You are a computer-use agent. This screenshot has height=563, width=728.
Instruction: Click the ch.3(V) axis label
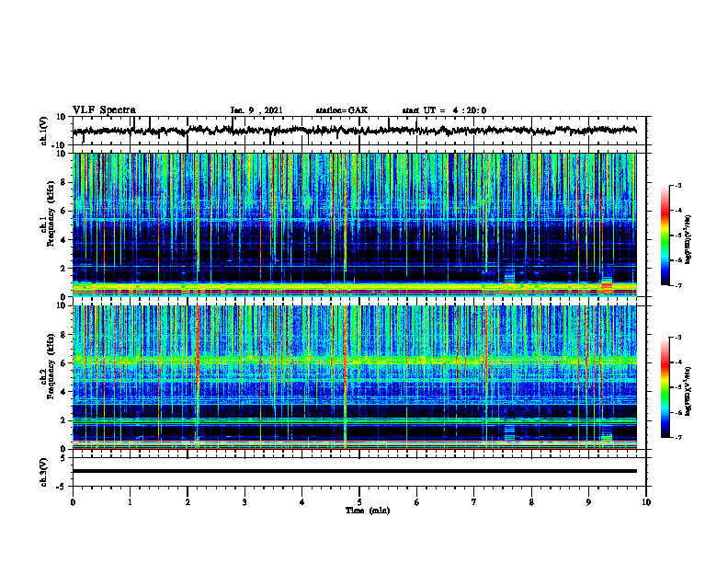[44, 472]
